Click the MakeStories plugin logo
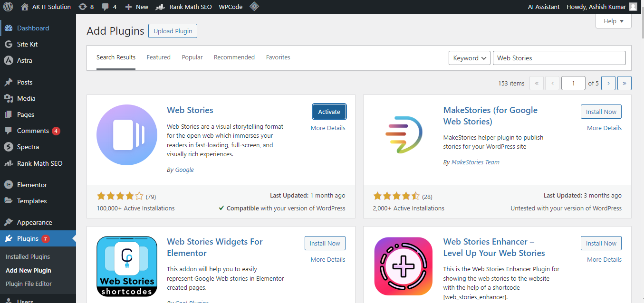 [404, 135]
